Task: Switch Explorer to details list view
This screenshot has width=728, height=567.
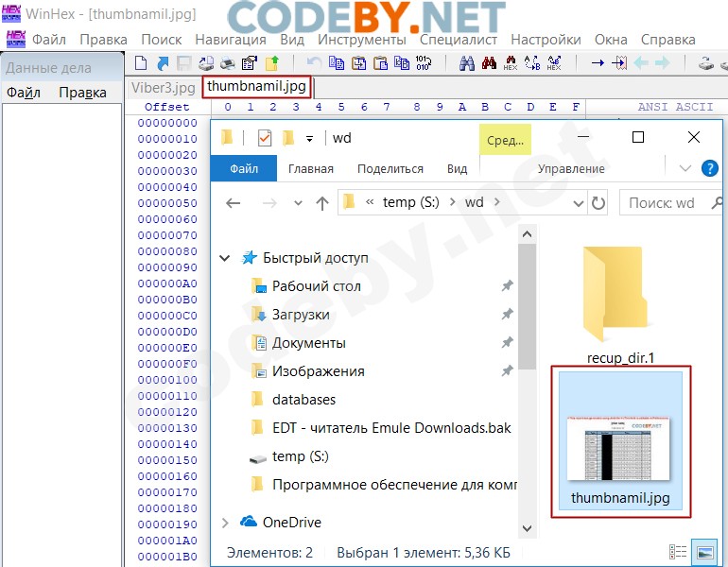Action: 678,551
